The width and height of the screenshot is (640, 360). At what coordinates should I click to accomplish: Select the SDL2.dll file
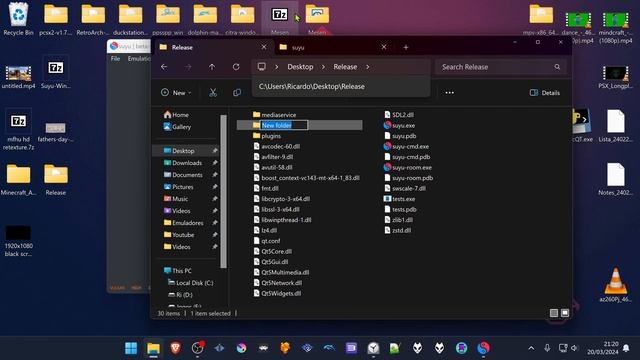tap(399, 115)
